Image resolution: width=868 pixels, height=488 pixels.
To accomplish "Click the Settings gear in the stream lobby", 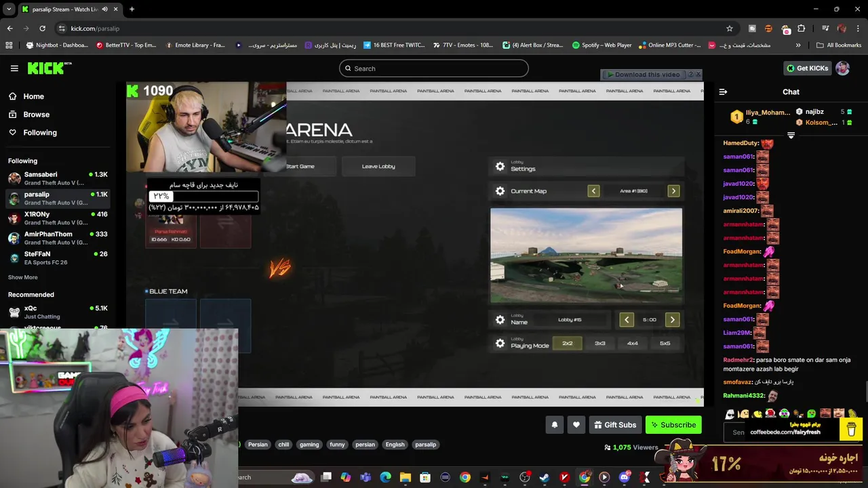I will point(500,167).
